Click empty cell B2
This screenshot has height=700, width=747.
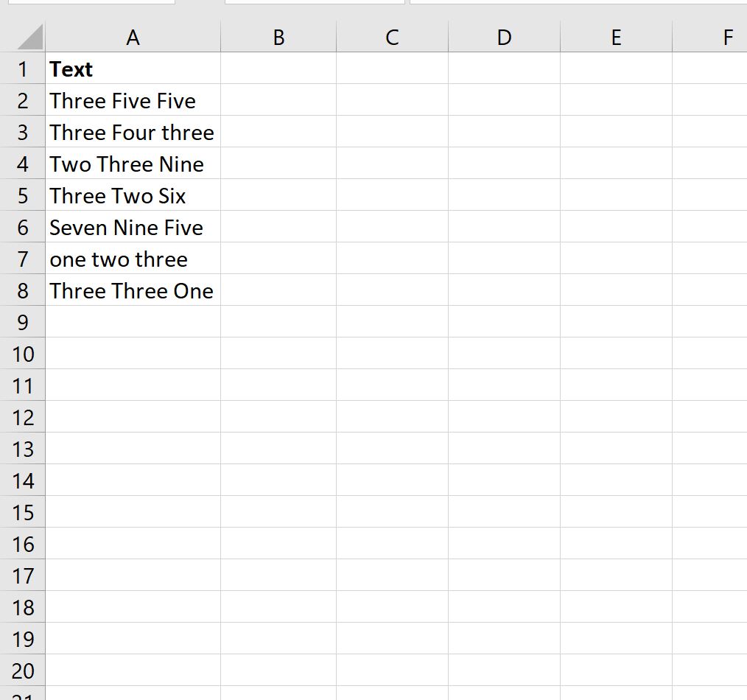[278, 99]
